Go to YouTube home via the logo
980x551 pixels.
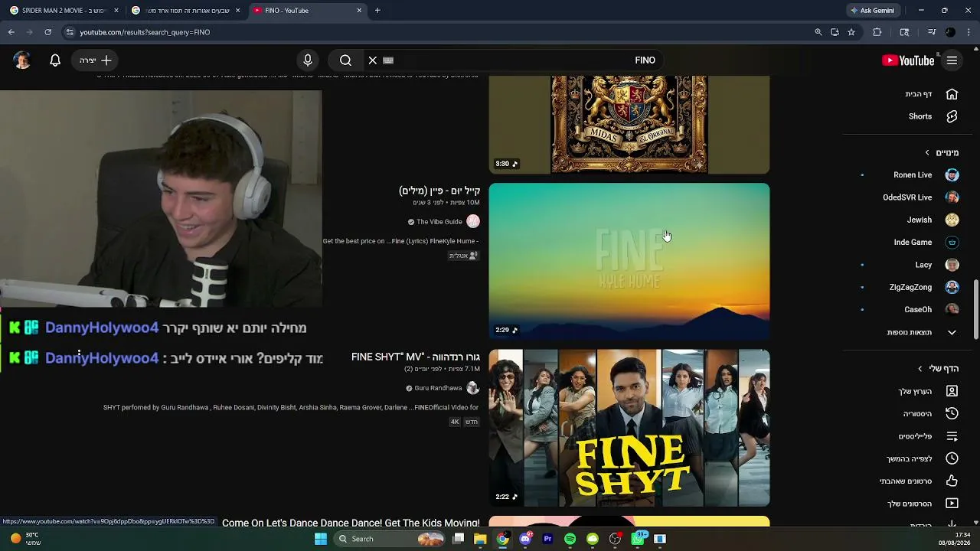coord(908,60)
